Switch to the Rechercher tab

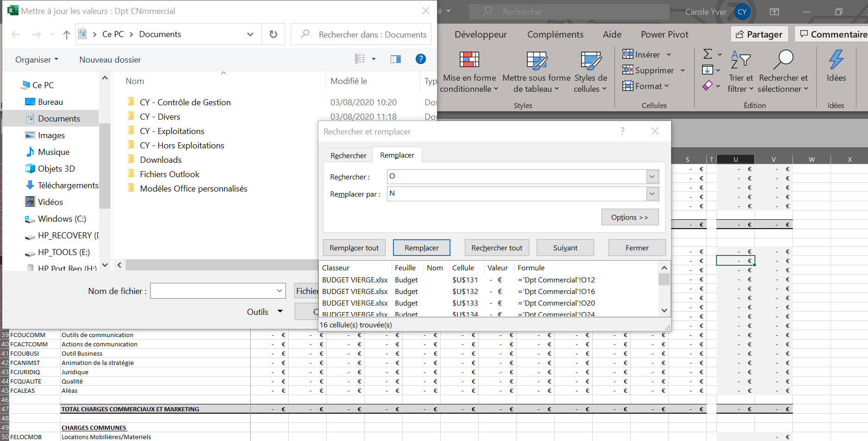pos(348,155)
